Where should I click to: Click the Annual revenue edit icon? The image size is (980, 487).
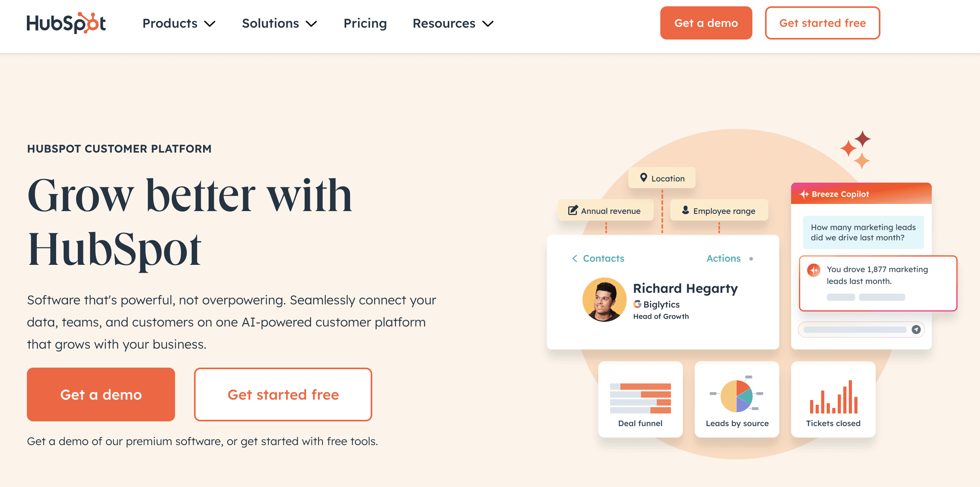(x=573, y=210)
